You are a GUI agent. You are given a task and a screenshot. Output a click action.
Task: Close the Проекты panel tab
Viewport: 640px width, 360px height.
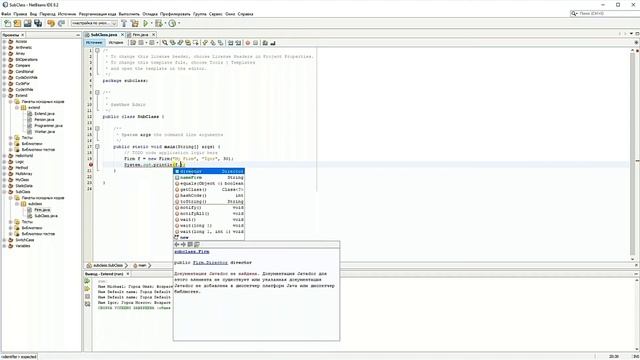[22, 35]
